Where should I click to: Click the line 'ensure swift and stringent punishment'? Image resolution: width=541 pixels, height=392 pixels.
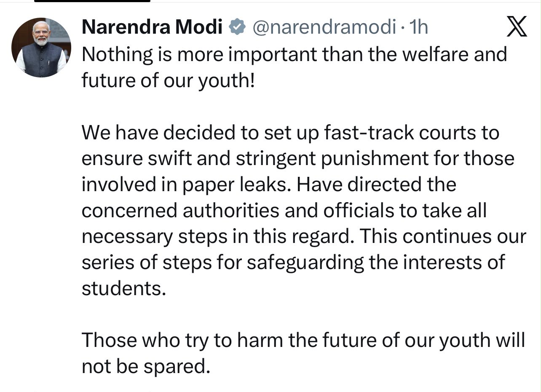[x=298, y=159]
